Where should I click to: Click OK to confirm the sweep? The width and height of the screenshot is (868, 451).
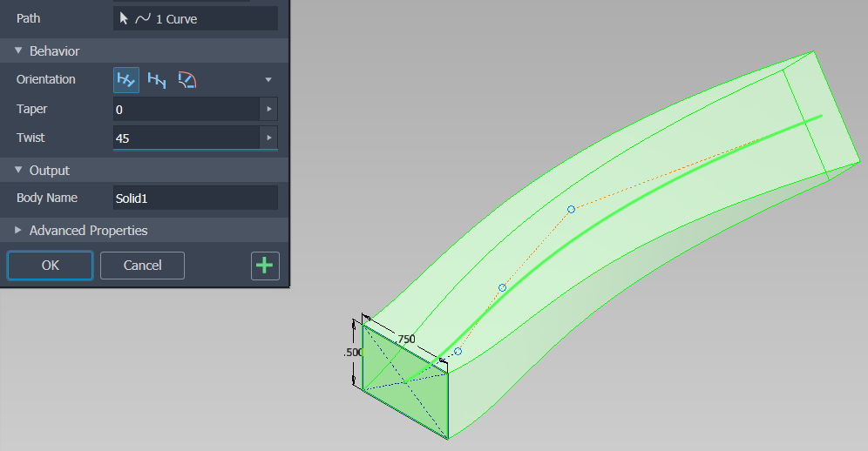pyautogui.click(x=50, y=266)
